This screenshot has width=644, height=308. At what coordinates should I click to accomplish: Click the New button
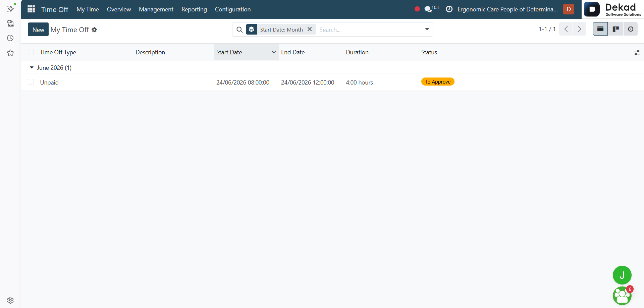coord(38,29)
